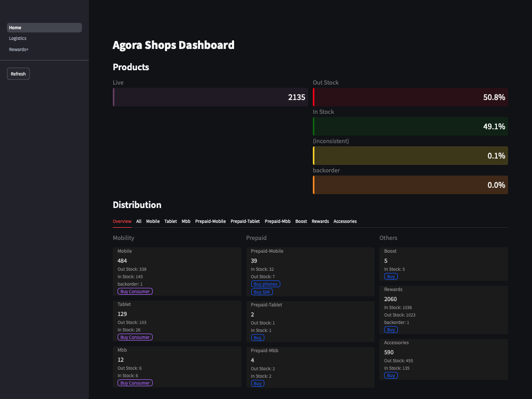
Task: Click Buy Consumer in Mobile card
Action: [135, 292]
